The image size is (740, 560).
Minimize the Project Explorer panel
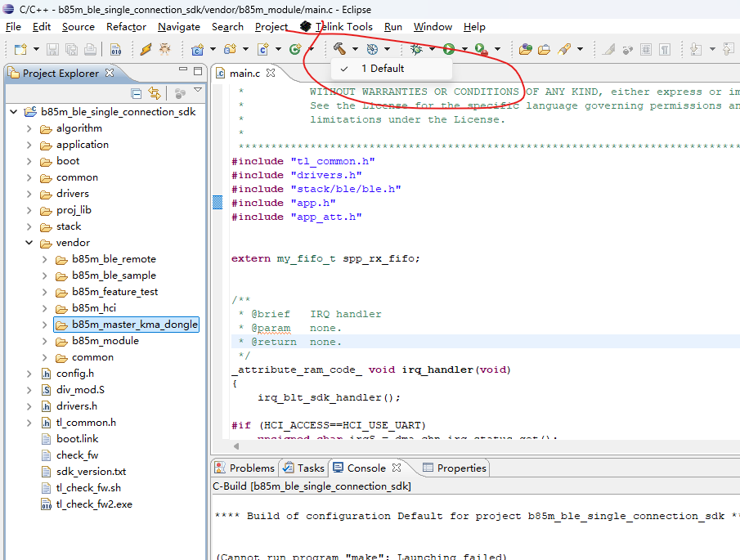click(x=183, y=69)
